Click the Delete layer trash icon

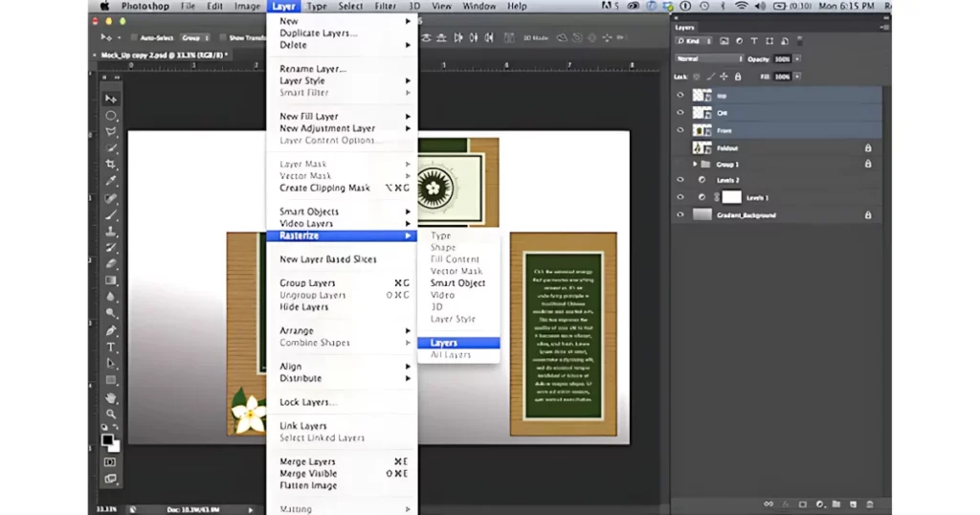pos(869,504)
